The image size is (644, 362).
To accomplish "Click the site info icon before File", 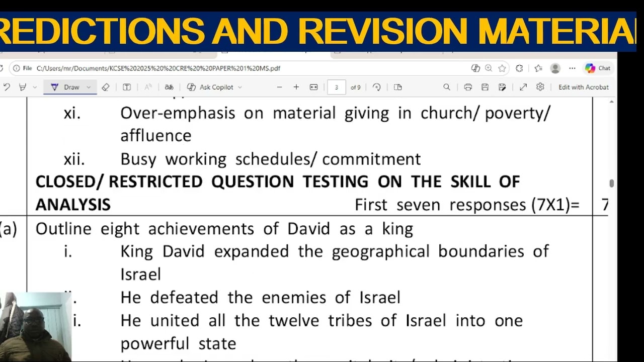I will (17, 68).
